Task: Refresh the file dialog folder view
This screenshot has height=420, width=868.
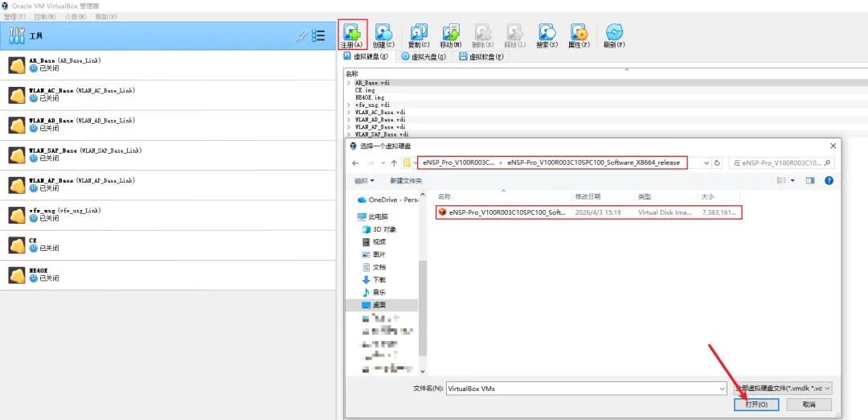Action: coord(718,163)
